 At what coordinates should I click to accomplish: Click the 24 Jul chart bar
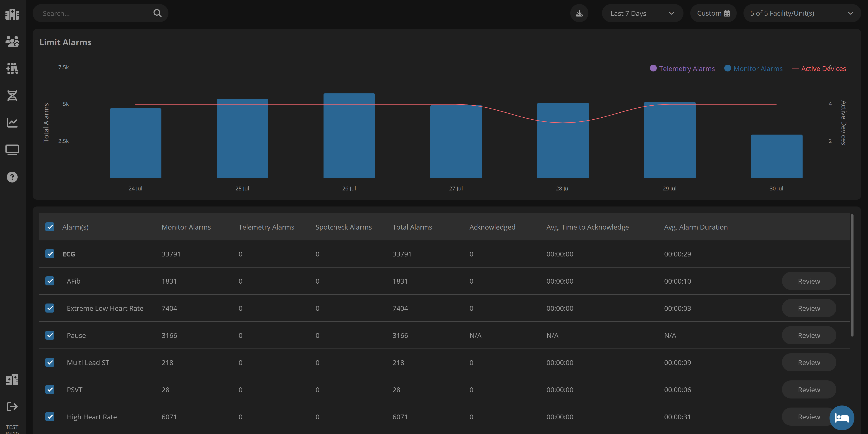(135, 143)
